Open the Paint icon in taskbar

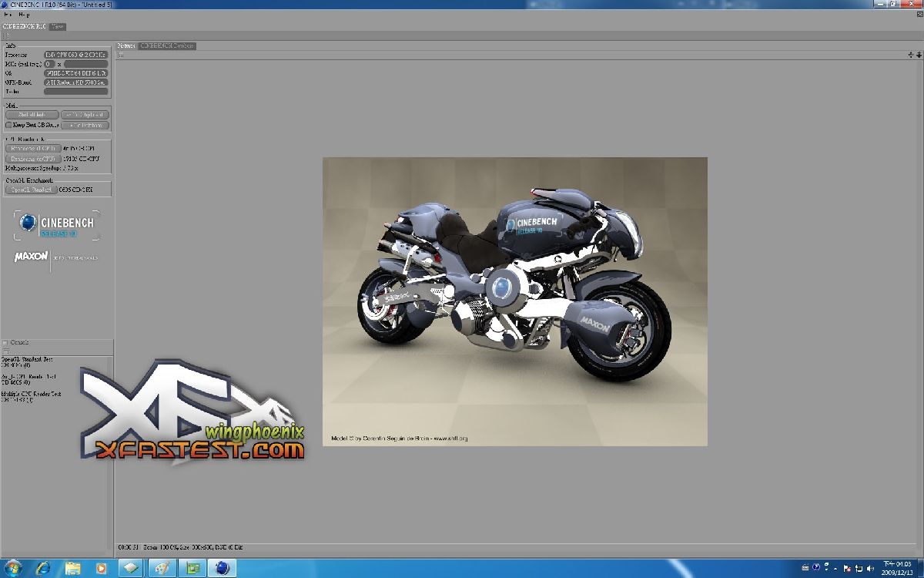pyautogui.click(x=162, y=568)
